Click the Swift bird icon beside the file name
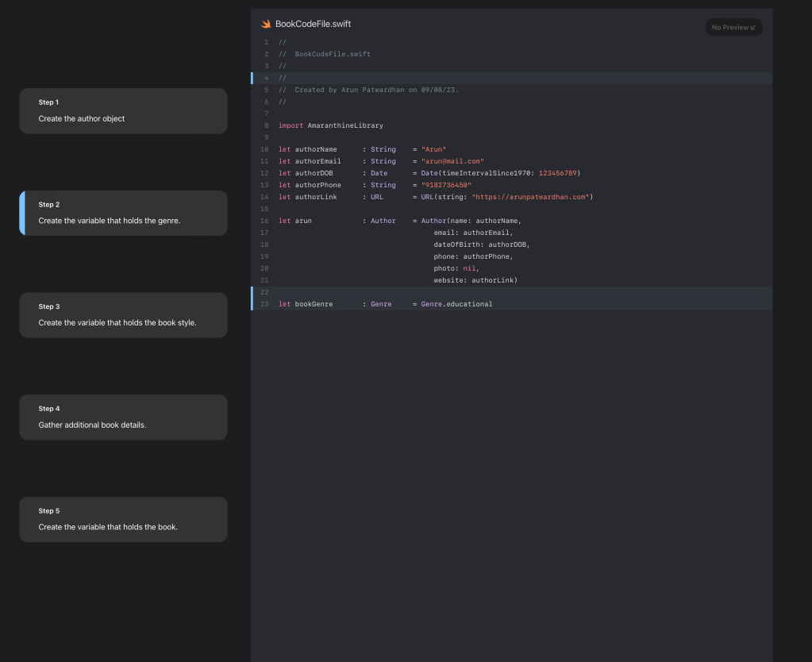 (266, 24)
